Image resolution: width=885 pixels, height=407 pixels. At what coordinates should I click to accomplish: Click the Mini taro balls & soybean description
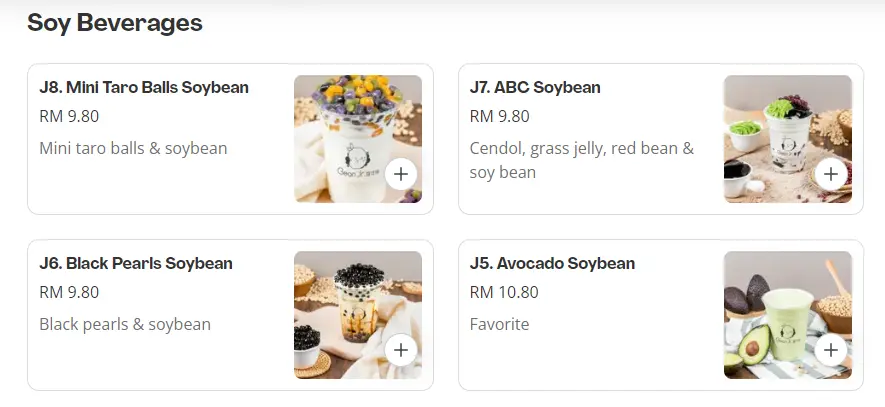click(x=133, y=148)
